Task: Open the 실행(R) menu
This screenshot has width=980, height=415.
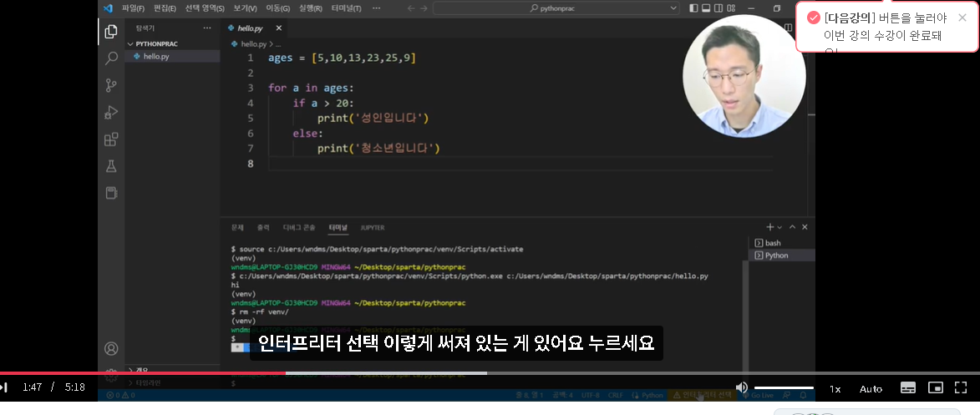Action: [x=311, y=8]
